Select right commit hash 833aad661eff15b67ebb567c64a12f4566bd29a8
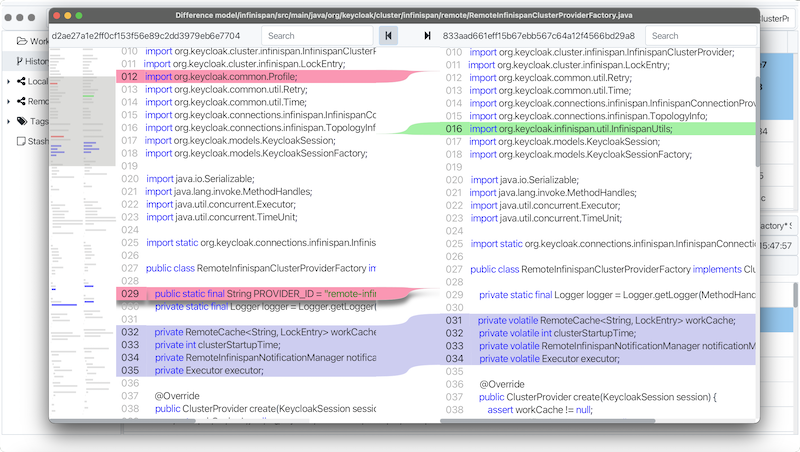This screenshot has width=800, height=452. point(539,36)
